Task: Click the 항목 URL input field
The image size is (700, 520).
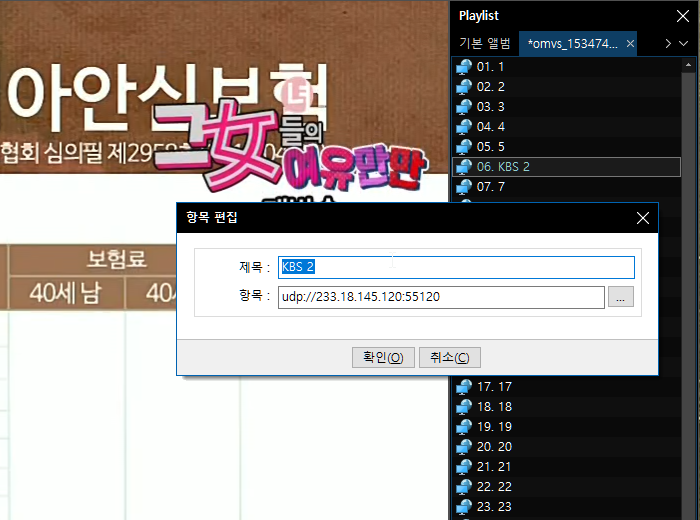Action: (x=441, y=297)
